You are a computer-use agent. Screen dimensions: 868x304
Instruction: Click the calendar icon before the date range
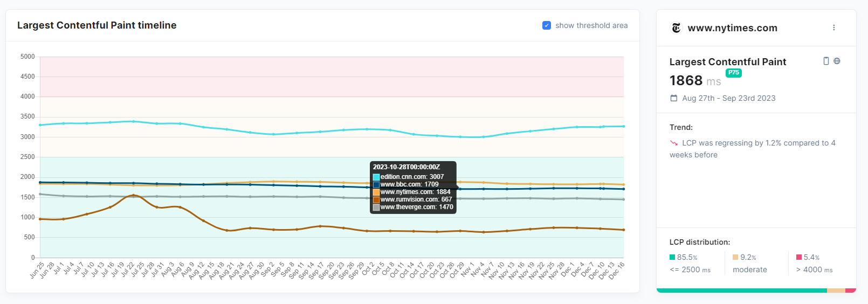tap(673, 98)
